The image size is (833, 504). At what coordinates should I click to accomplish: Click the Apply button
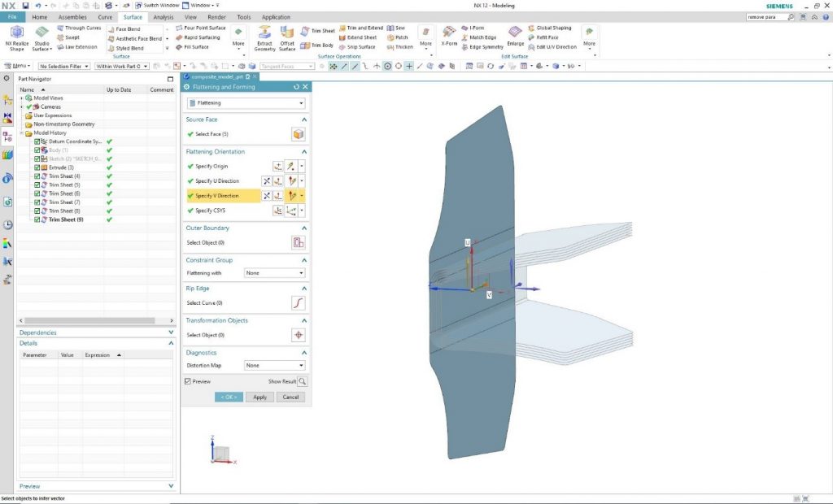point(259,398)
